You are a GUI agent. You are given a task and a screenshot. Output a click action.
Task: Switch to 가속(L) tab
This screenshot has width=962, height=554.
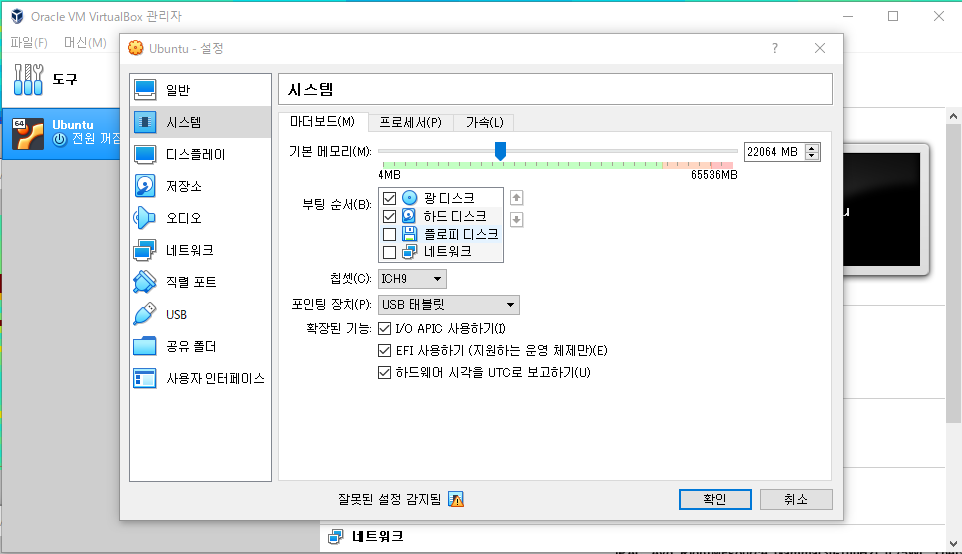coord(484,122)
